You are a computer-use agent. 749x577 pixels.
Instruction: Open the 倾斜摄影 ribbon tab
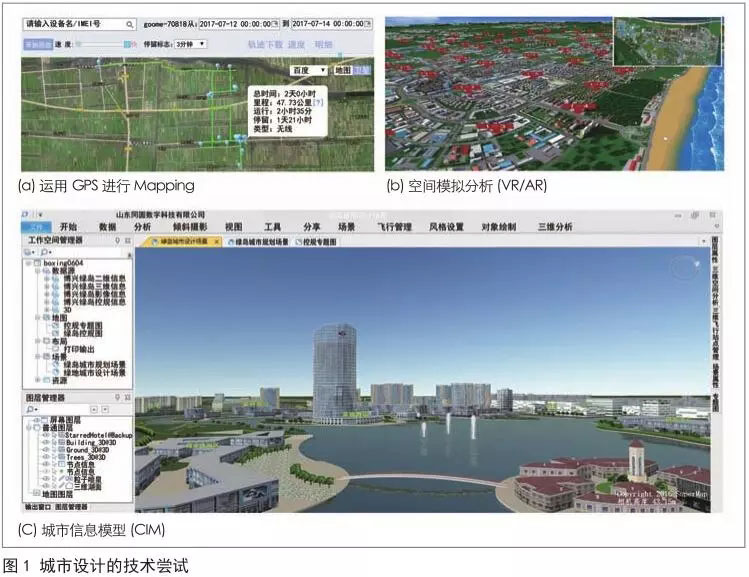[x=190, y=227]
